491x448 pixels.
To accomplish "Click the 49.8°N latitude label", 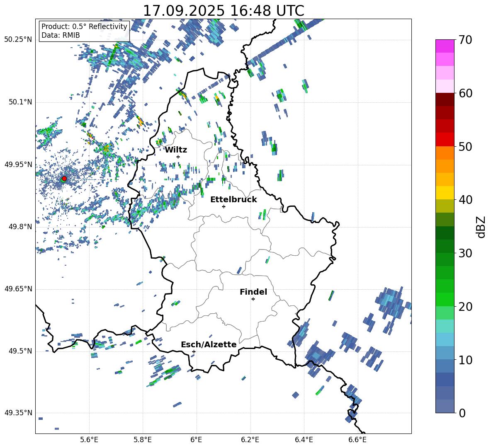I will click(x=20, y=227).
